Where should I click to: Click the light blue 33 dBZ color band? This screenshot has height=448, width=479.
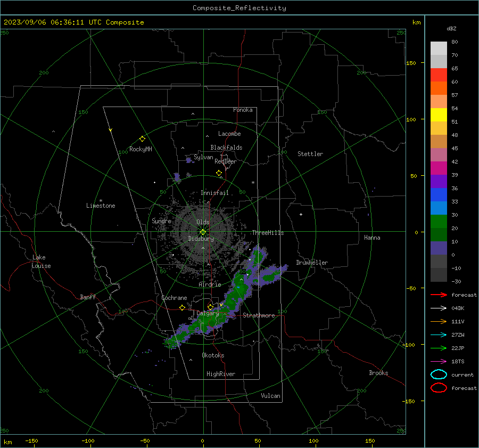pos(439,208)
